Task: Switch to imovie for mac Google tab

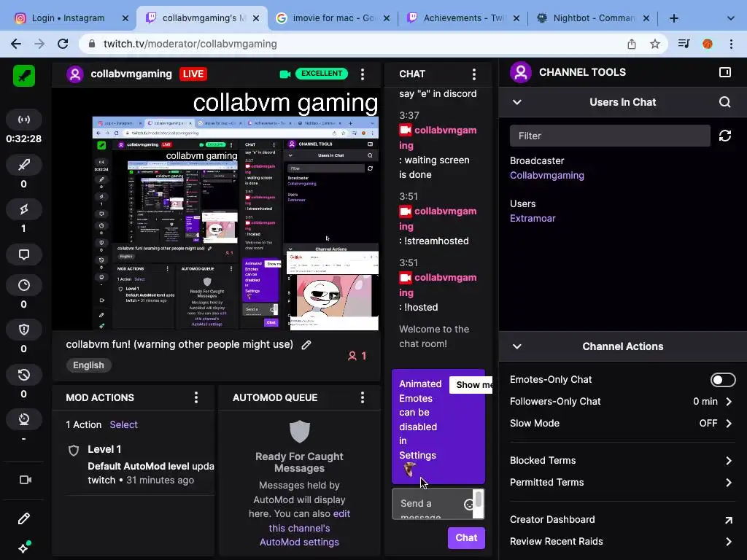Action: (333, 18)
